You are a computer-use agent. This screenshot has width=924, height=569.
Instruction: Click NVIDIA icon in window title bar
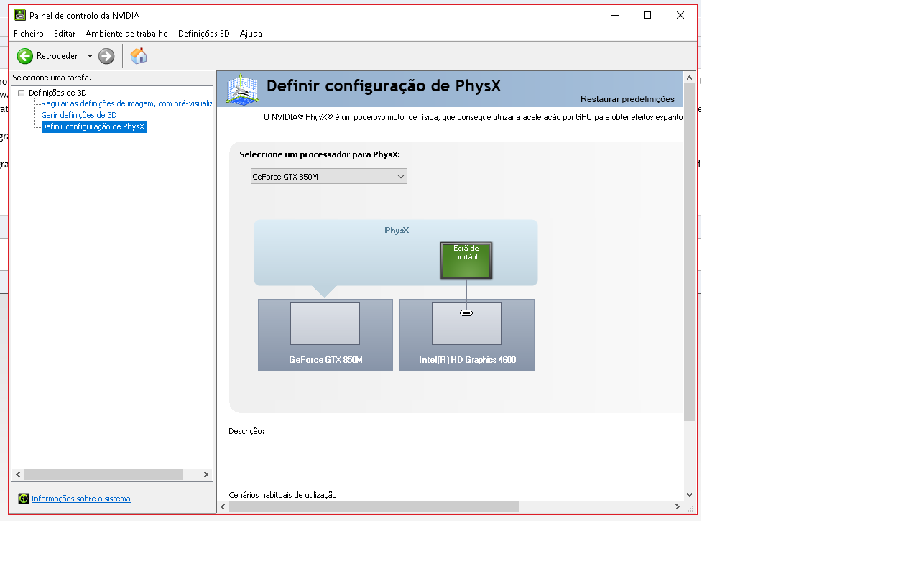coord(20,15)
